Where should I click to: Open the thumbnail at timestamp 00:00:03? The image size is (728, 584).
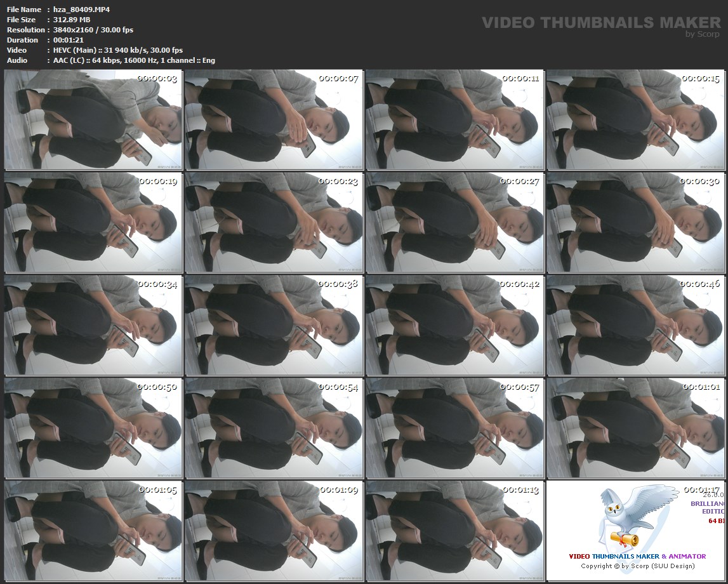93,119
